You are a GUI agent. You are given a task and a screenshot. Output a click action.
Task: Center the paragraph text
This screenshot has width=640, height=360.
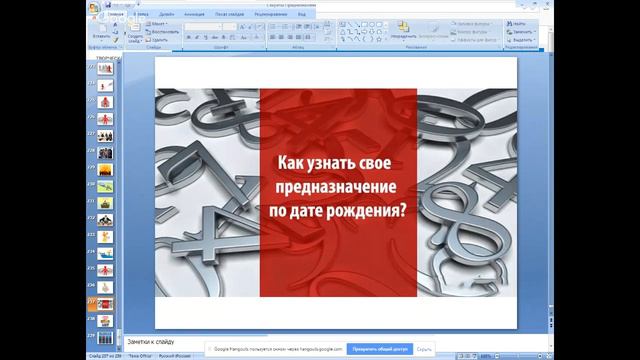tap(281, 37)
